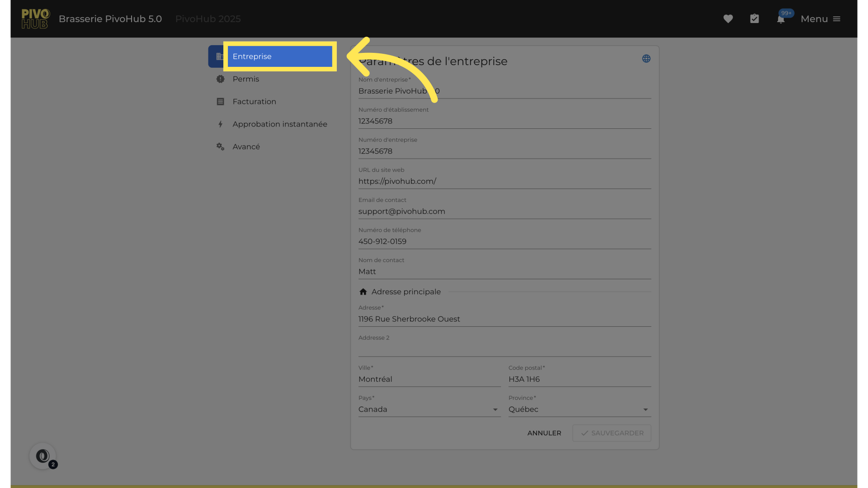The width and height of the screenshot is (868, 488).
Task: Click the Permis badge icon
Action: (x=220, y=79)
